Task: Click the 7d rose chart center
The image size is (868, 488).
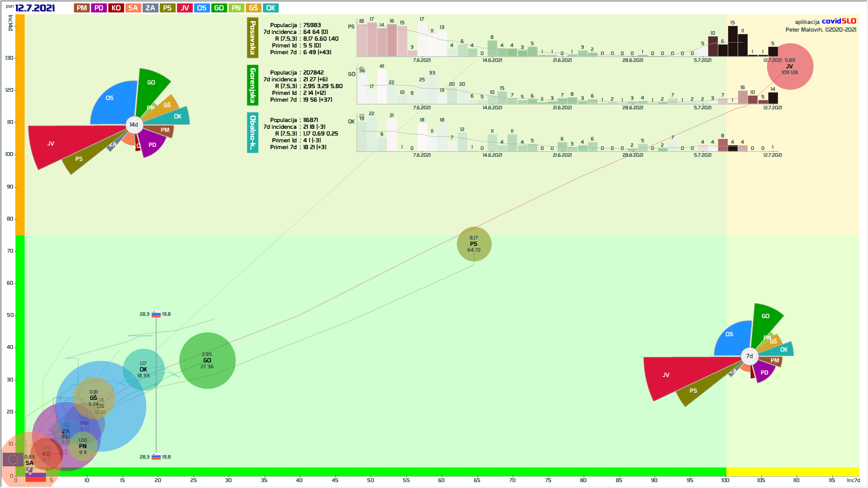Action: click(x=750, y=356)
